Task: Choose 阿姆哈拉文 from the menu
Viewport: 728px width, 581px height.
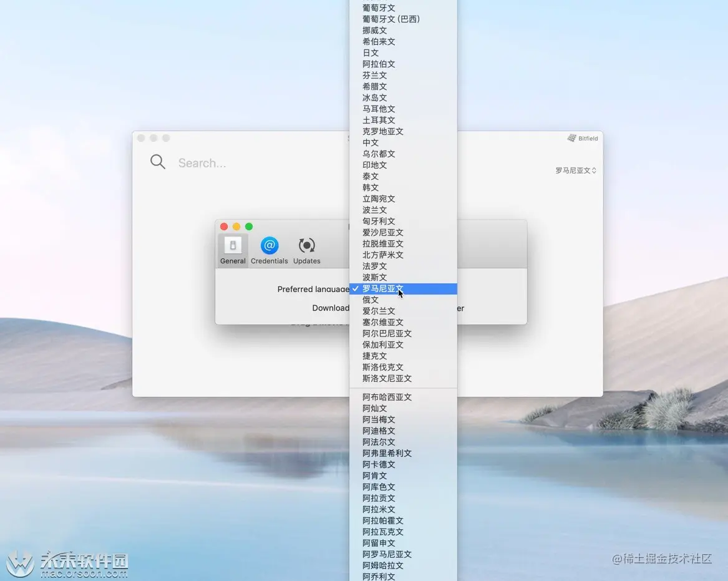Action: click(403, 565)
